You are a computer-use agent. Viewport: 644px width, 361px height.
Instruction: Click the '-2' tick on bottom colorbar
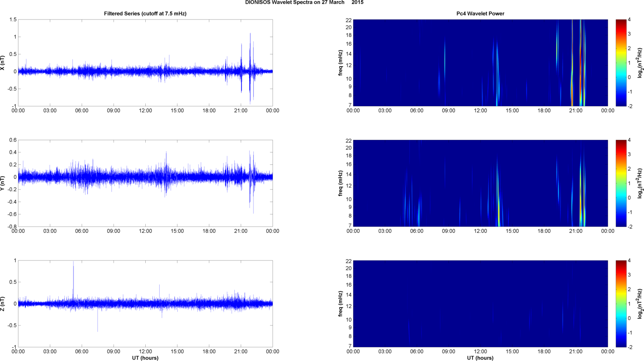tap(630, 347)
